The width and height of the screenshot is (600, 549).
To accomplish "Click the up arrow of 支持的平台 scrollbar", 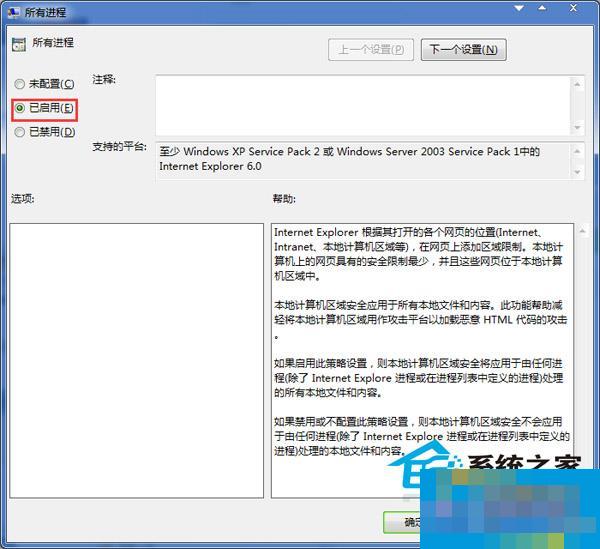I will [x=577, y=152].
